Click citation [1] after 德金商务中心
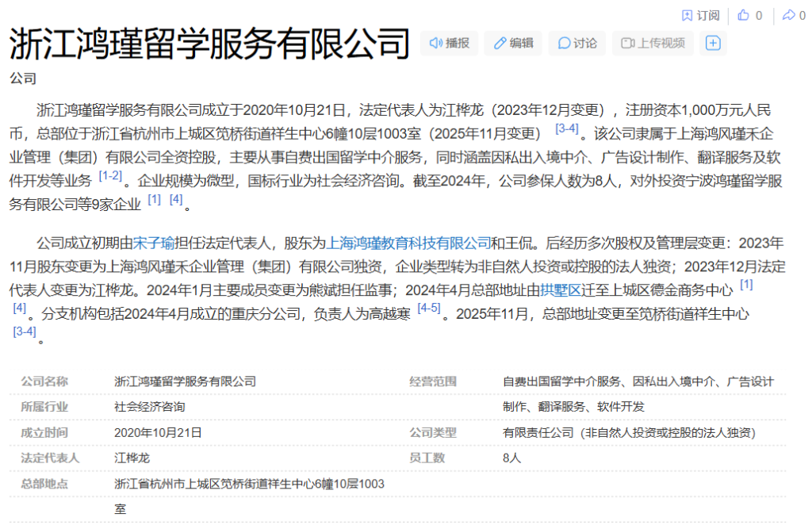 tap(746, 284)
